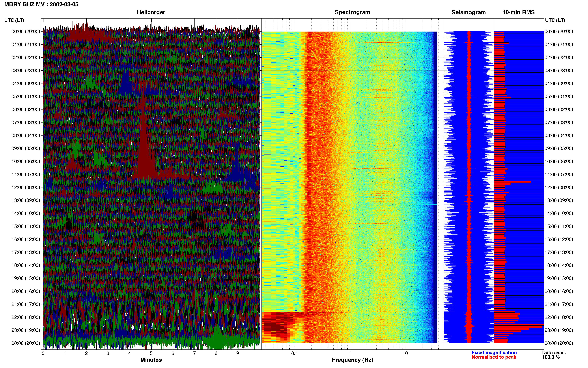Click 02:00 (22:00) label beside the Helicorder
Screen dimensions: 588x368
tap(26, 57)
